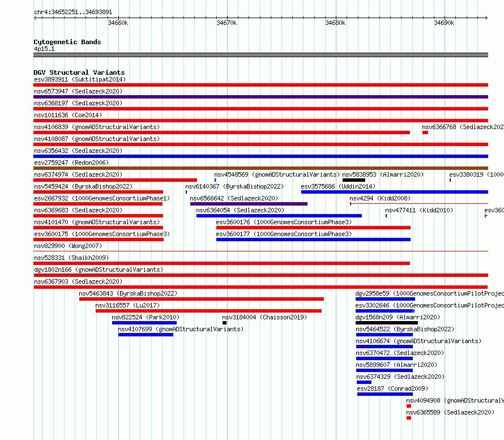Open dgv1802n166 (gnomADStructuralVariants) label
This screenshot has height=440, width=504.
point(99,270)
